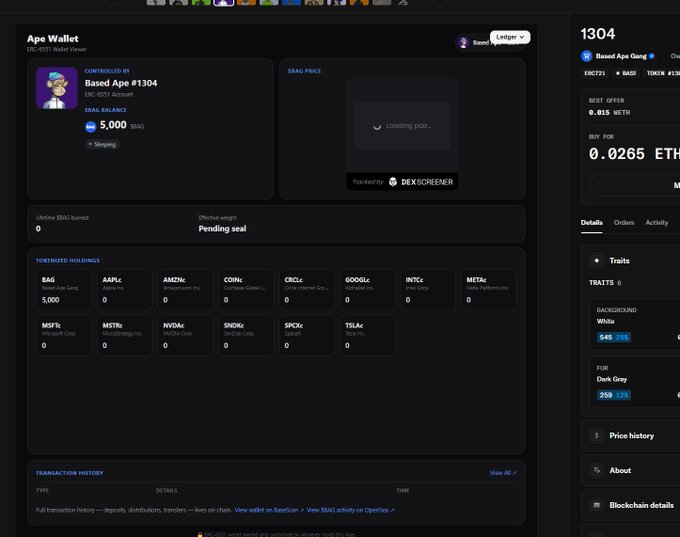Open the Ledger dropdown

point(510,37)
